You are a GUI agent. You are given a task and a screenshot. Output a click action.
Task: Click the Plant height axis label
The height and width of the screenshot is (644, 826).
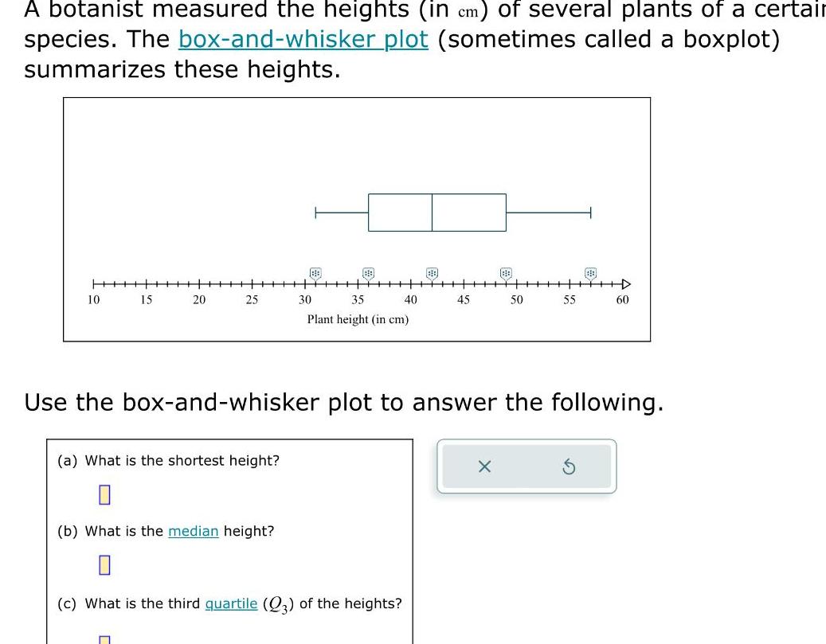(x=358, y=319)
